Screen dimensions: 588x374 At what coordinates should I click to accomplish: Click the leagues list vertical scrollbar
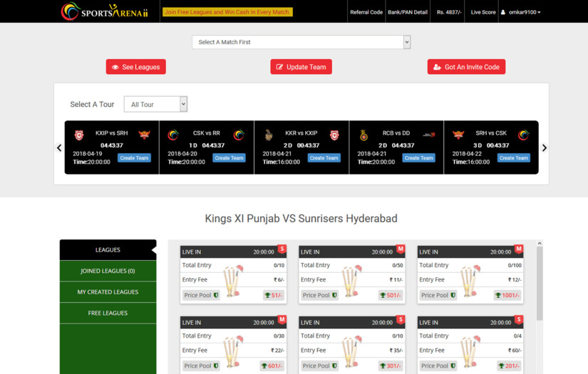click(x=540, y=284)
